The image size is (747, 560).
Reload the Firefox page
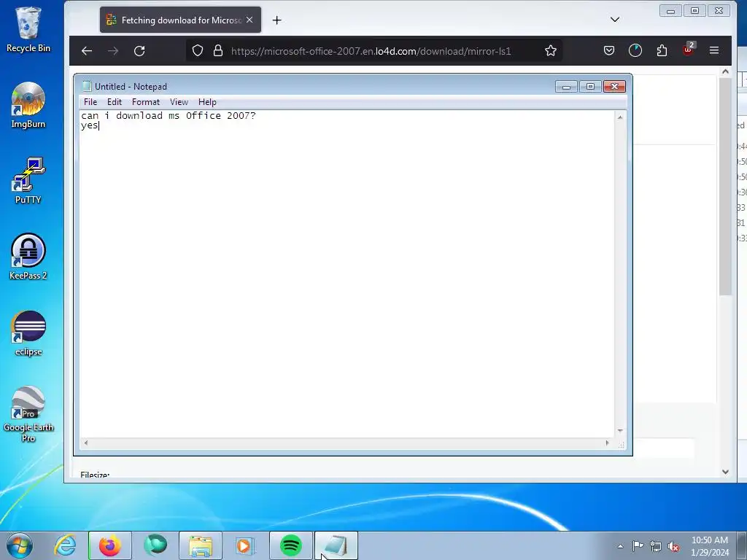click(x=139, y=50)
